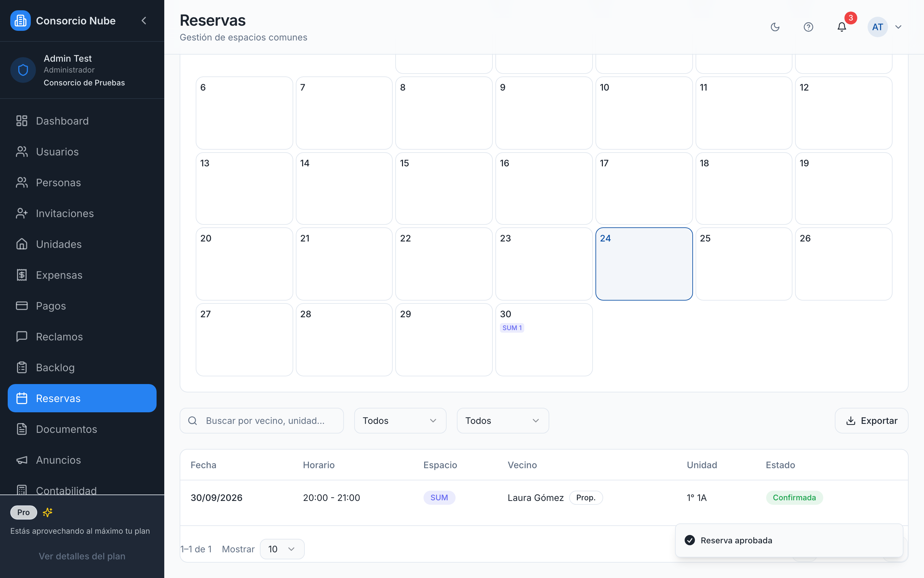Click the Confirmada status badge
924x578 pixels.
point(794,497)
